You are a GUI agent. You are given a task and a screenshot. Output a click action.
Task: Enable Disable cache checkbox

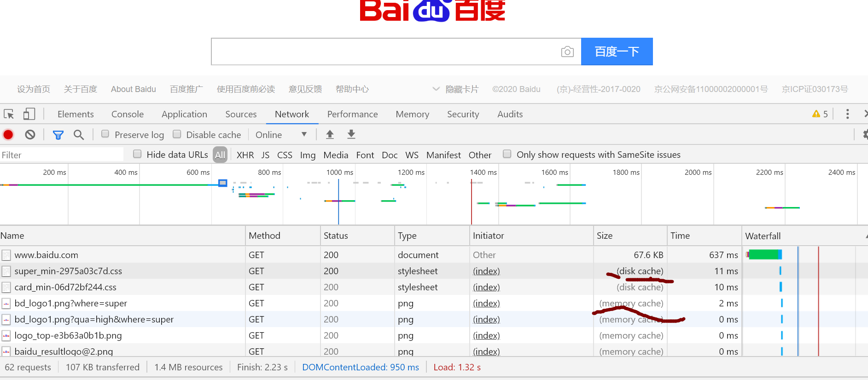(177, 134)
